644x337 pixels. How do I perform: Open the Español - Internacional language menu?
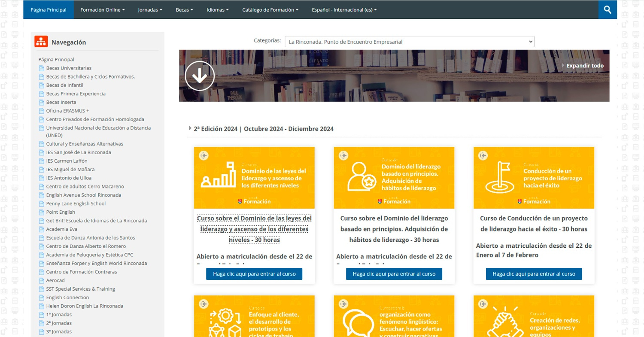344,9
